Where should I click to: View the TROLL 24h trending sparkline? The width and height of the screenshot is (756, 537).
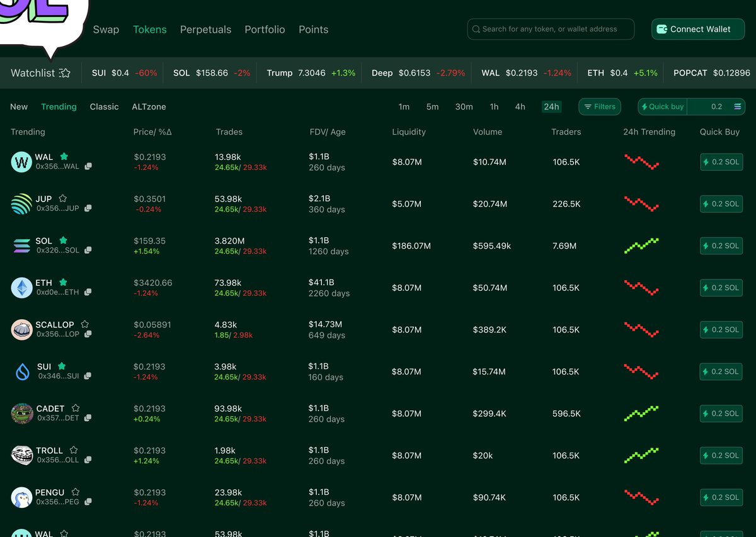(x=641, y=455)
